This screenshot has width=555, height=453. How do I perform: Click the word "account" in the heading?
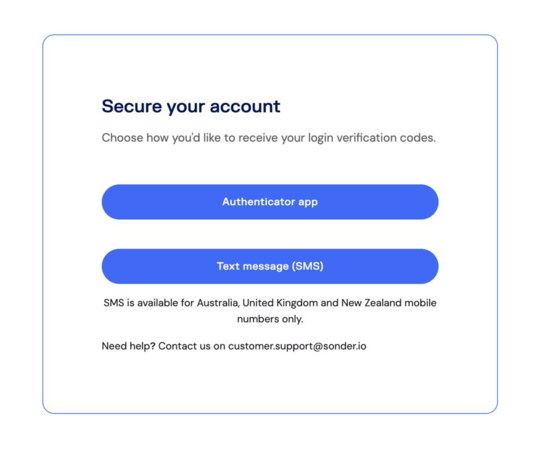[245, 106]
